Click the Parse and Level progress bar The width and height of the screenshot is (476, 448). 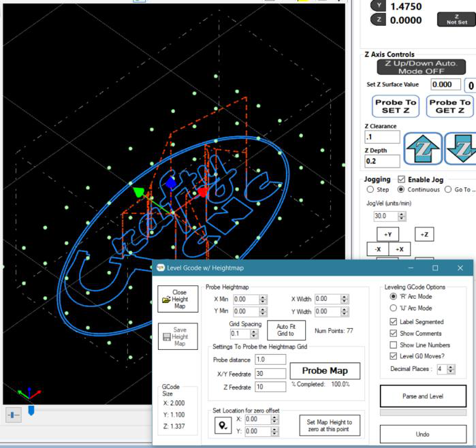423,412
